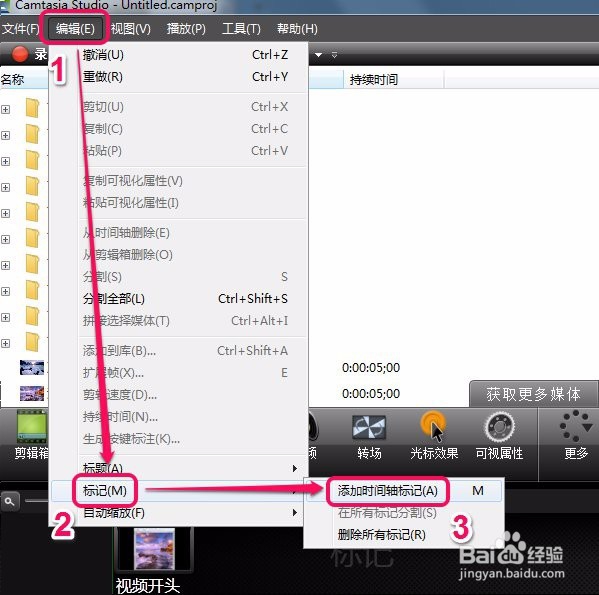Open the 视图(V) menu
This screenshot has width=599, height=595.
point(131,29)
